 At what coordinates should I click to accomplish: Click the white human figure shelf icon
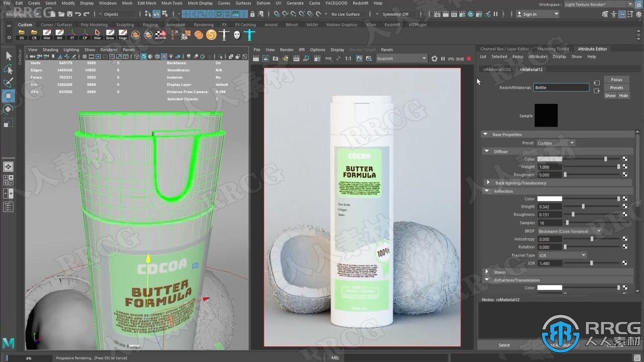(224, 35)
